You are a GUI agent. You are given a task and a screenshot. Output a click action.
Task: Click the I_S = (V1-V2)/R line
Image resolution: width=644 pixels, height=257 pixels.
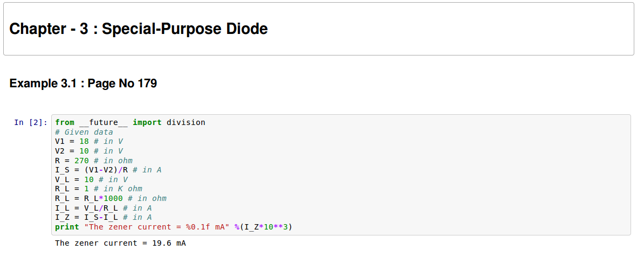pos(108,170)
